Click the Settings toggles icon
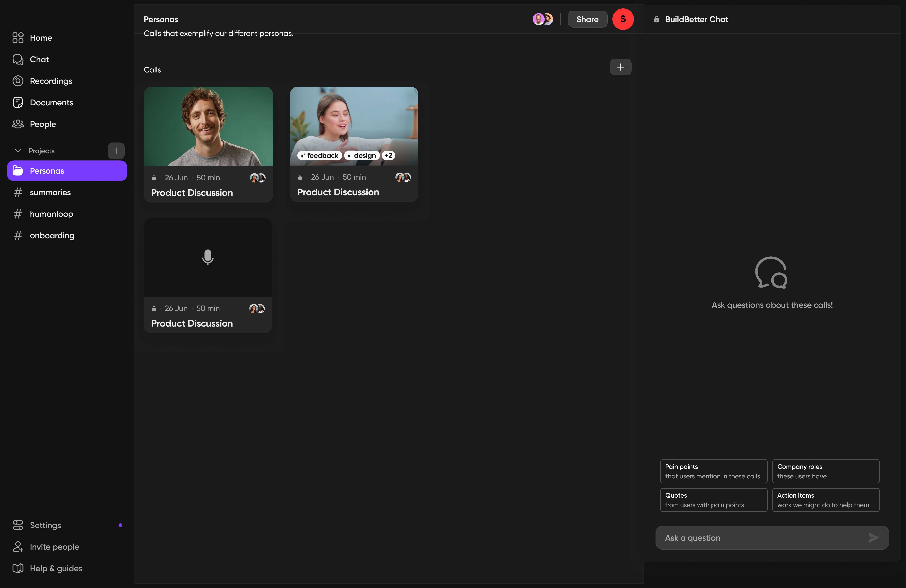The image size is (906, 588). (x=18, y=525)
